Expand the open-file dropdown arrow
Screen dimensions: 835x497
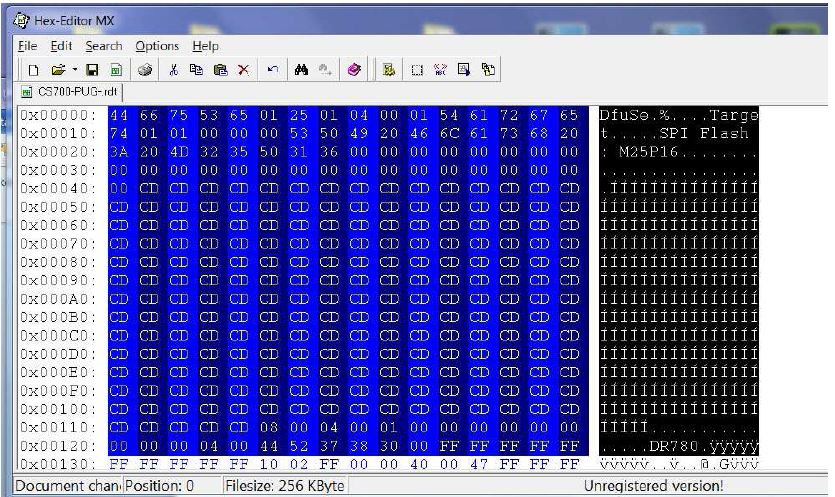point(75,70)
